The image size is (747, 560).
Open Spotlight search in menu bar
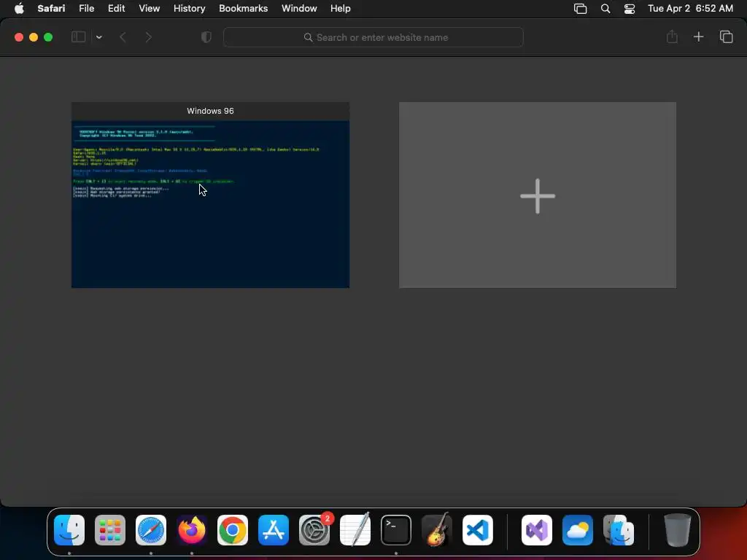(605, 9)
